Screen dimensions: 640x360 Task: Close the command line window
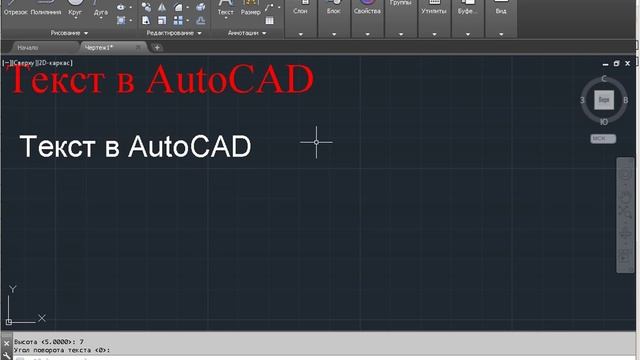pyautogui.click(x=6, y=343)
